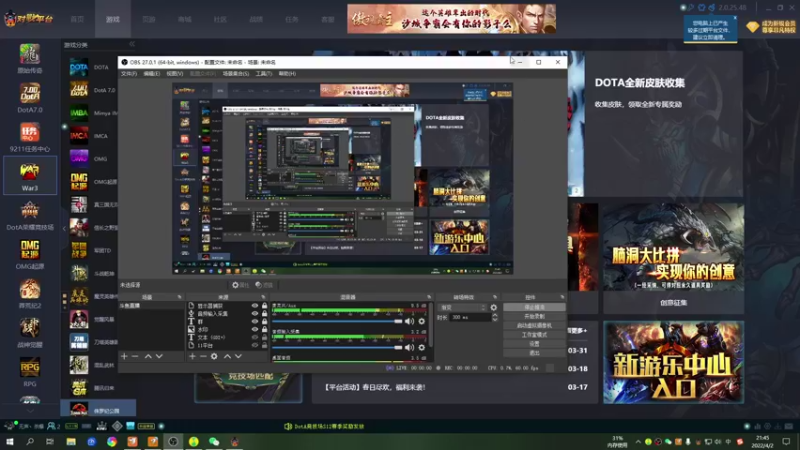The width and height of the screenshot is (800, 450).
Task: Mute the second audio mixer track speaker
Action: (x=409, y=347)
